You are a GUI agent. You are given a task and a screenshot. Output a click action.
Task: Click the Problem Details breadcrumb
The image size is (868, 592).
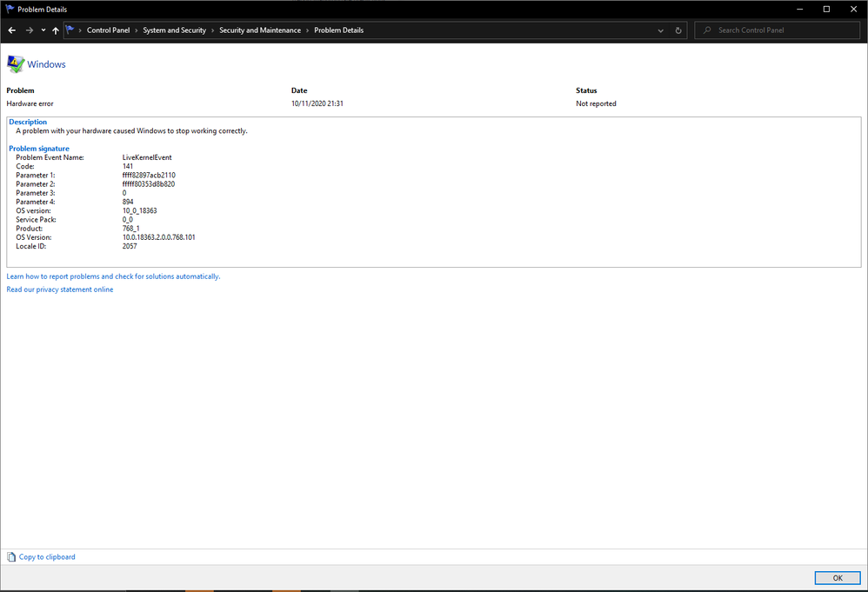pyautogui.click(x=339, y=30)
